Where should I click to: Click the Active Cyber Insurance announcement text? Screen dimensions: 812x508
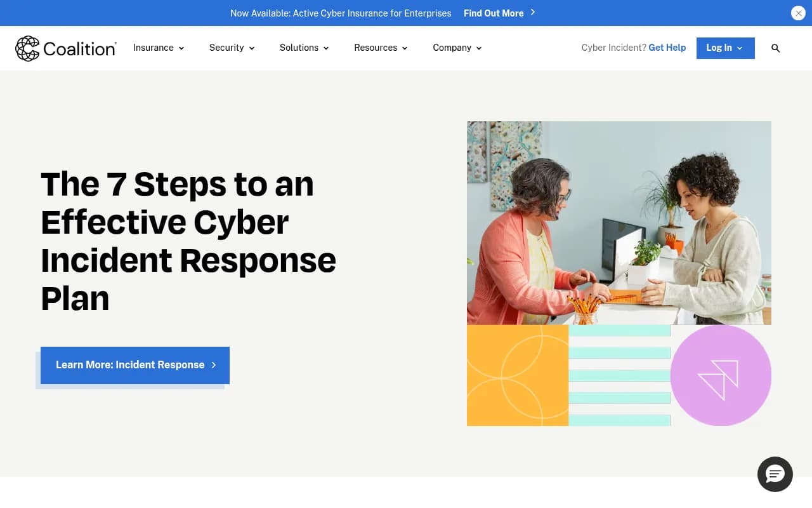point(341,13)
